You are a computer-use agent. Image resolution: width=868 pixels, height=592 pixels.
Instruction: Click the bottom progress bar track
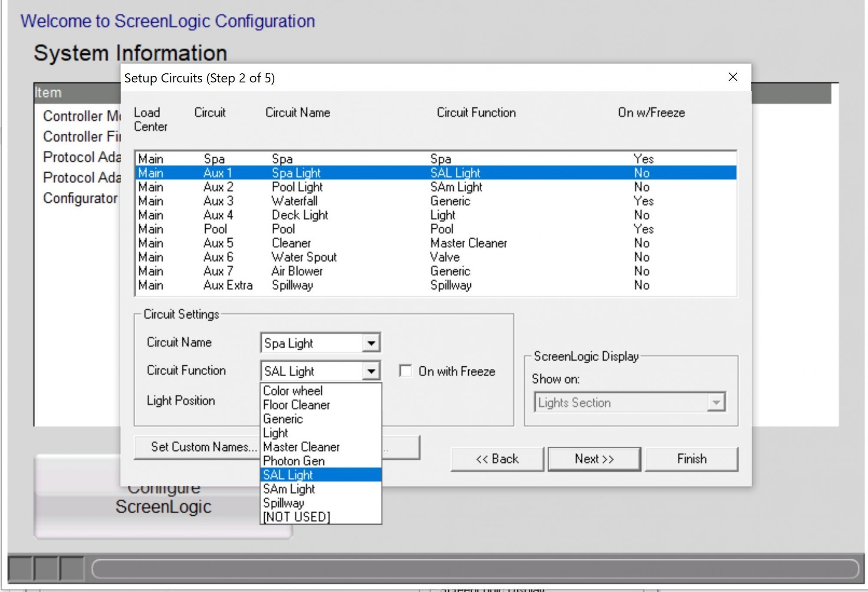click(x=475, y=569)
